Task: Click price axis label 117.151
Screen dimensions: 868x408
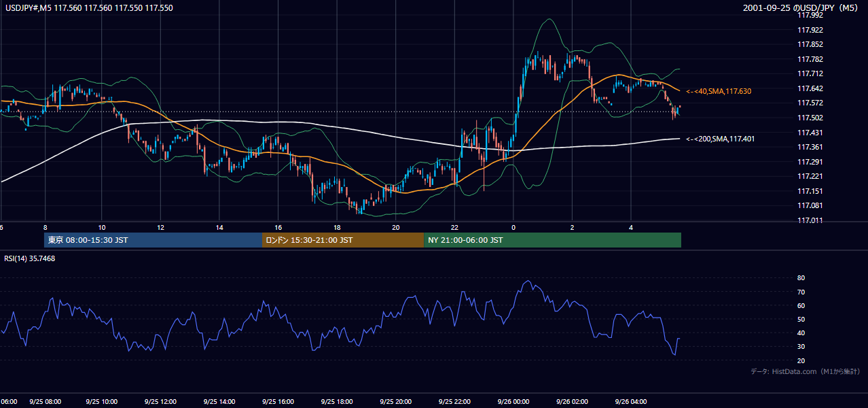Action: click(x=810, y=191)
